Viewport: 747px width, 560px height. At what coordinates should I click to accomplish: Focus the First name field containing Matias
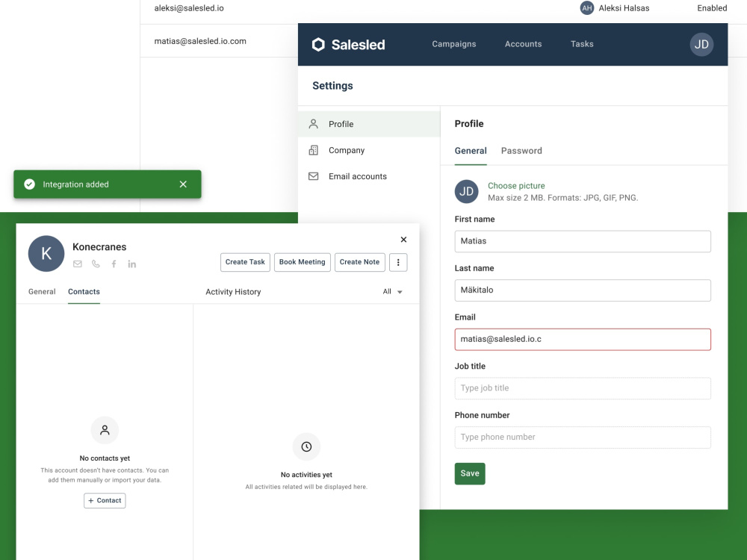click(583, 241)
